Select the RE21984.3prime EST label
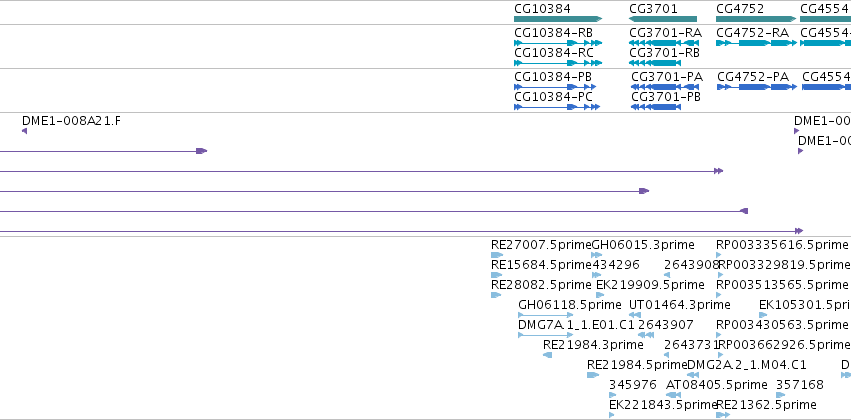This screenshot has height=420, width=851. [593, 344]
